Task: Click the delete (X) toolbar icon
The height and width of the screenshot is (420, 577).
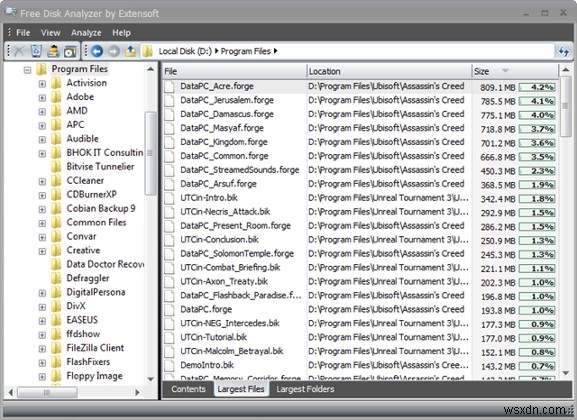Action: [x=19, y=51]
